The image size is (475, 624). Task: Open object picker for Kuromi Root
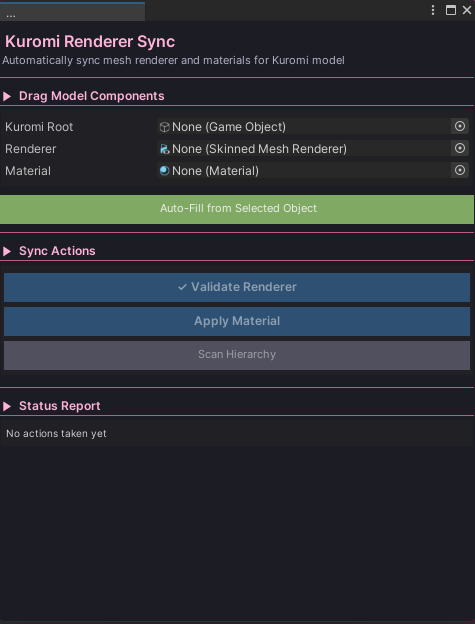(459, 127)
